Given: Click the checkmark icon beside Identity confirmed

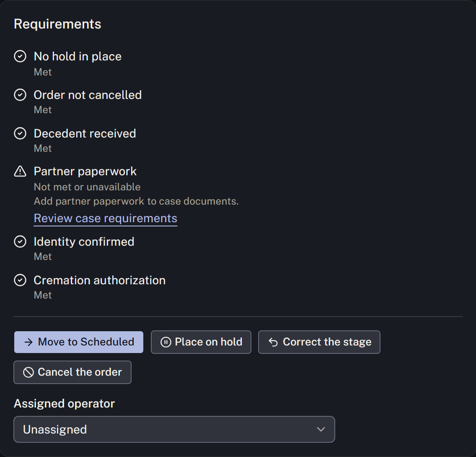Looking at the screenshot, I should click(x=20, y=241).
